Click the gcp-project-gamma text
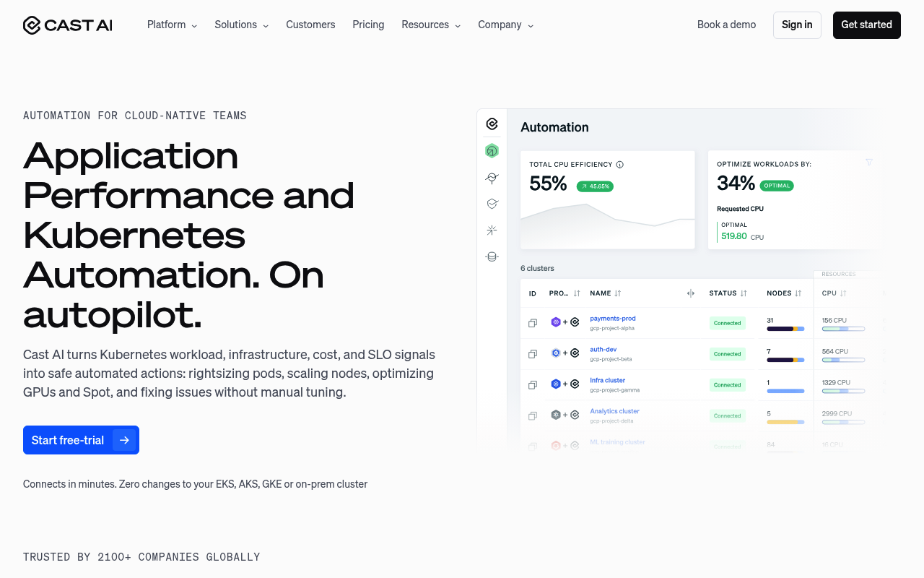The width and height of the screenshot is (924, 578). (615, 390)
